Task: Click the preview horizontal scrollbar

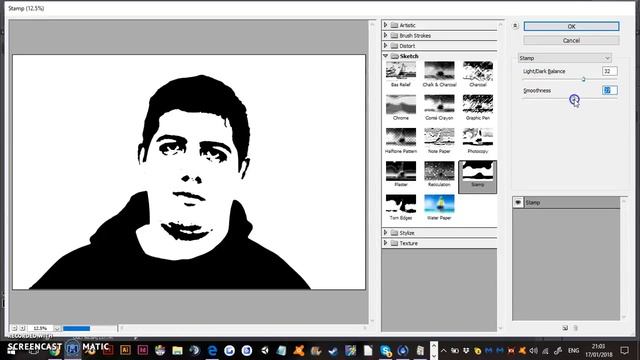Action: [243, 328]
